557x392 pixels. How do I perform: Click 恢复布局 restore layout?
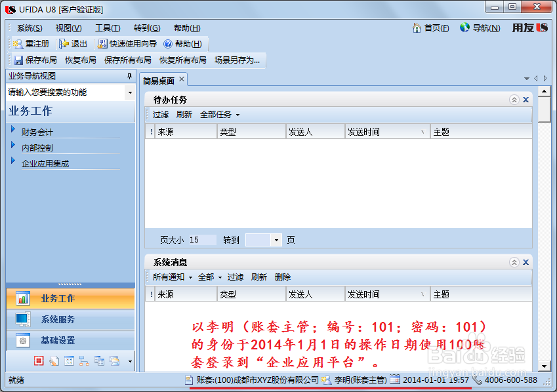coord(81,60)
